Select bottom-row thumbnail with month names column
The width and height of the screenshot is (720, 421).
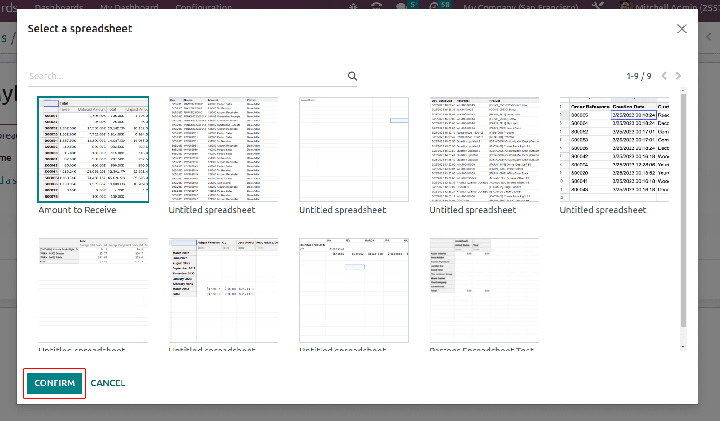tap(223, 290)
